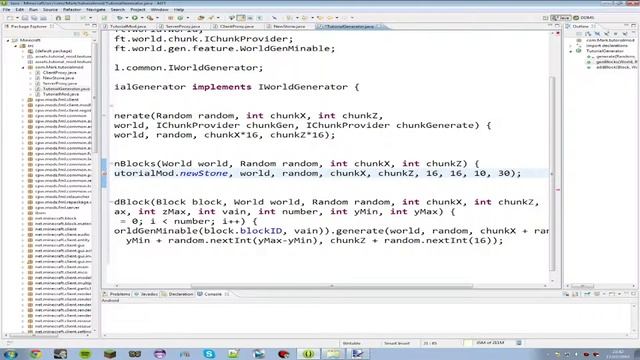Click the editor vertical scrollbar
This screenshot has height=360, width=640.
(552, 173)
